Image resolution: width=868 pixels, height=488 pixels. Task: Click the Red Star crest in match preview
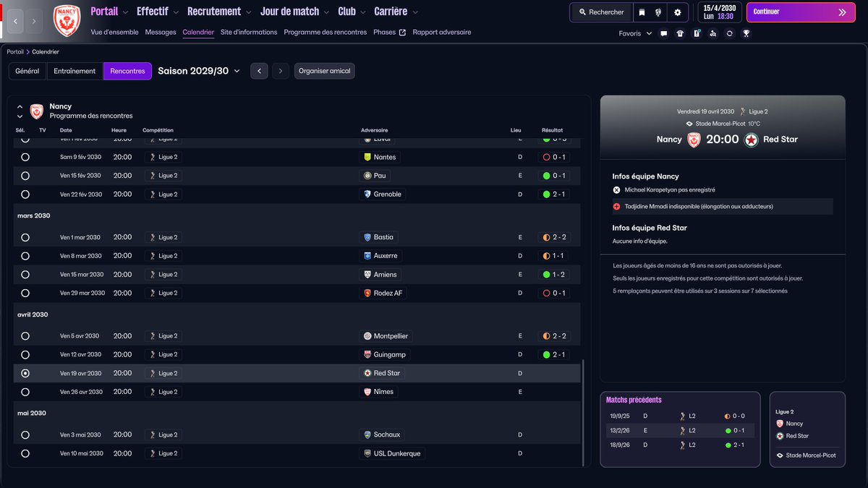click(752, 140)
